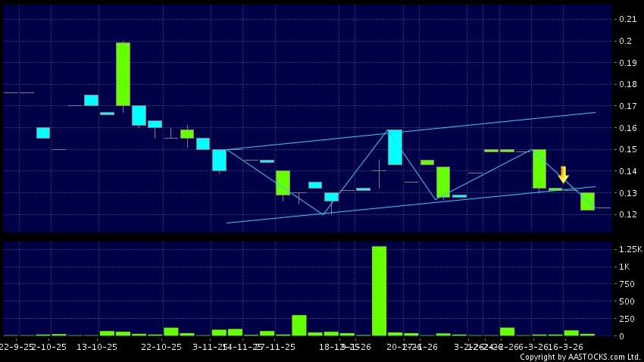Image resolution: width=644 pixels, height=362 pixels.
Task: Click the upper channel trendline's right end
Action: click(x=594, y=112)
